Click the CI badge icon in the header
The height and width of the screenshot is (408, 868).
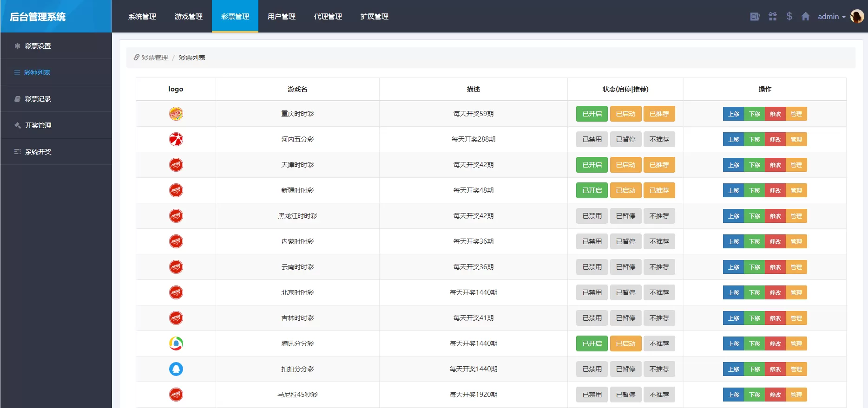[x=755, y=17]
